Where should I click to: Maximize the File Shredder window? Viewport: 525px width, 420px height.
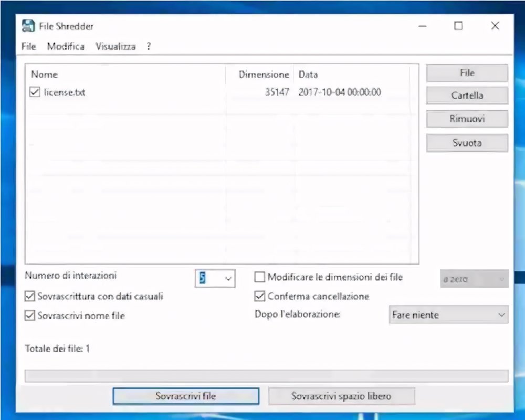click(x=458, y=26)
